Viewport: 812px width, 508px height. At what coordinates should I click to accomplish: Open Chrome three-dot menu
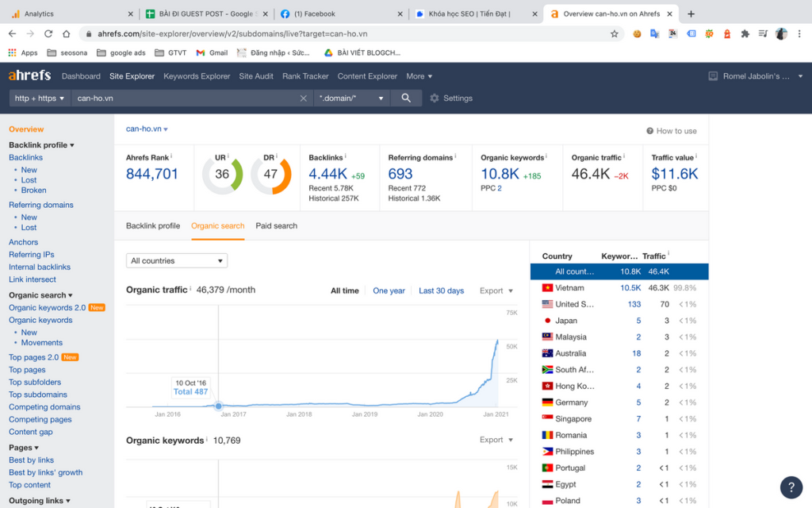tap(799, 33)
